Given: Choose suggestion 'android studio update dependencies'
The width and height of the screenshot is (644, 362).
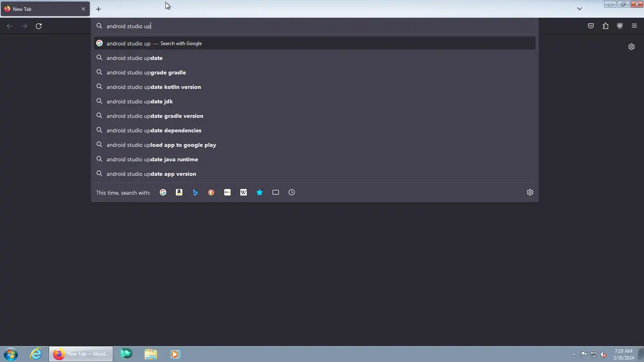Looking at the screenshot, I should click(x=315, y=130).
